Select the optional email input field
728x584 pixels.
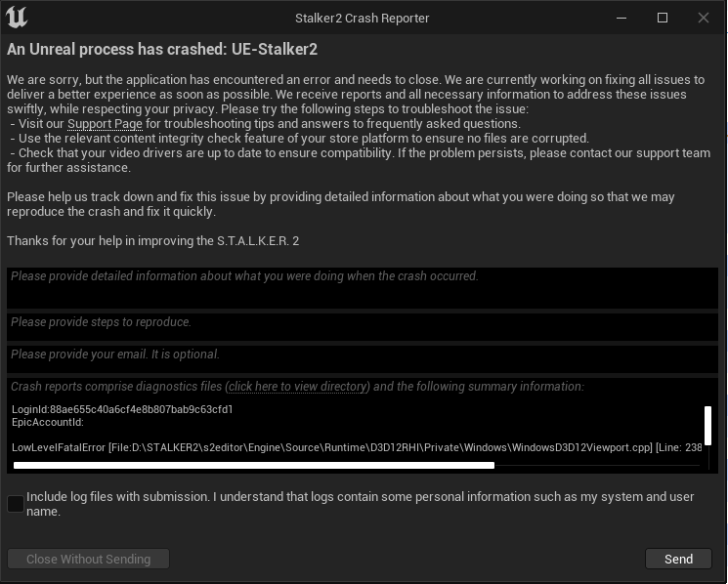click(363, 359)
